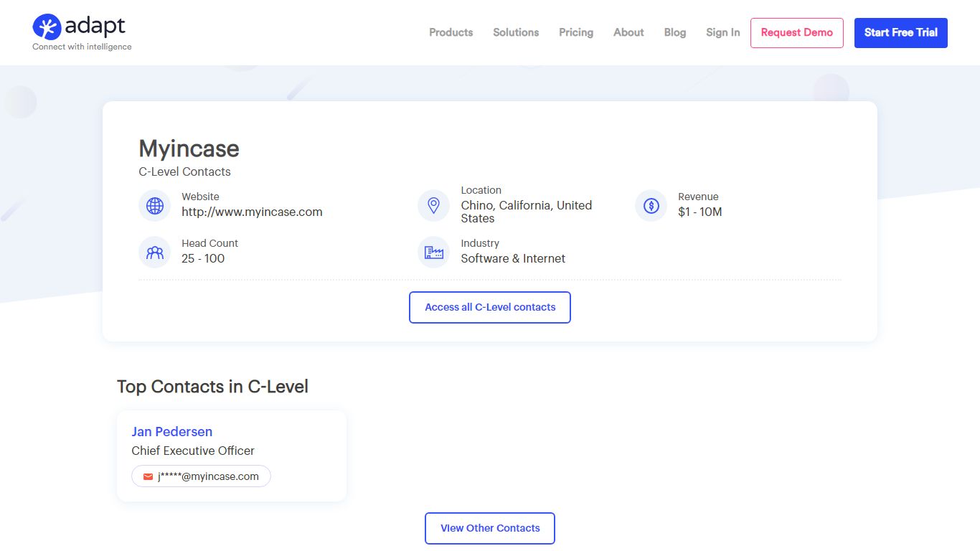This screenshot has height=551, width=980.
Task: Open the About menu item
Action: pyautogui.click(x=628, y=32)
